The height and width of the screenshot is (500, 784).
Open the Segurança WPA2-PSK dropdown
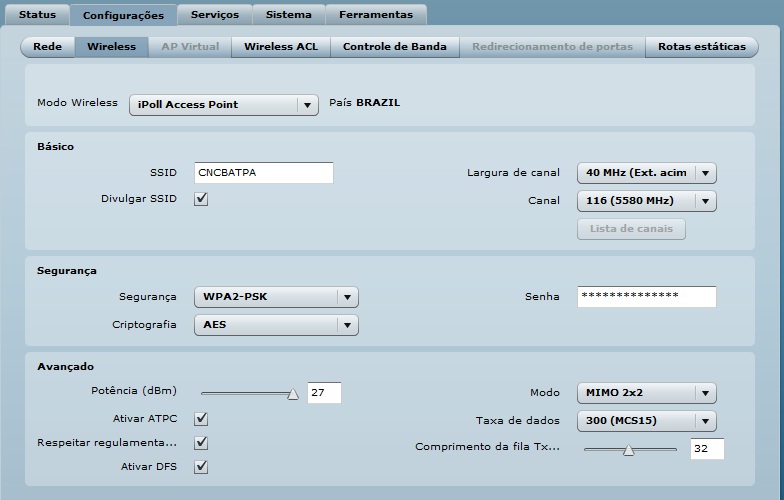pos(276,297)
